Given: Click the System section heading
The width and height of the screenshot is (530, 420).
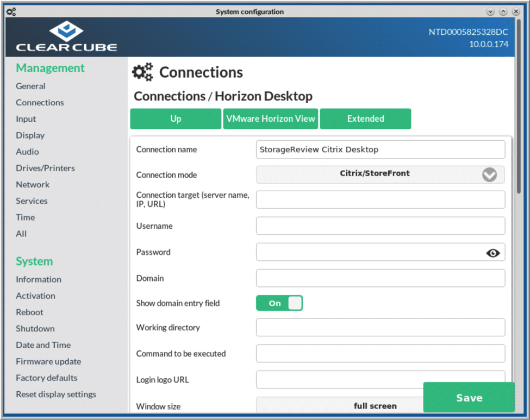Looking at the screenshot, I should pos(34,261).
